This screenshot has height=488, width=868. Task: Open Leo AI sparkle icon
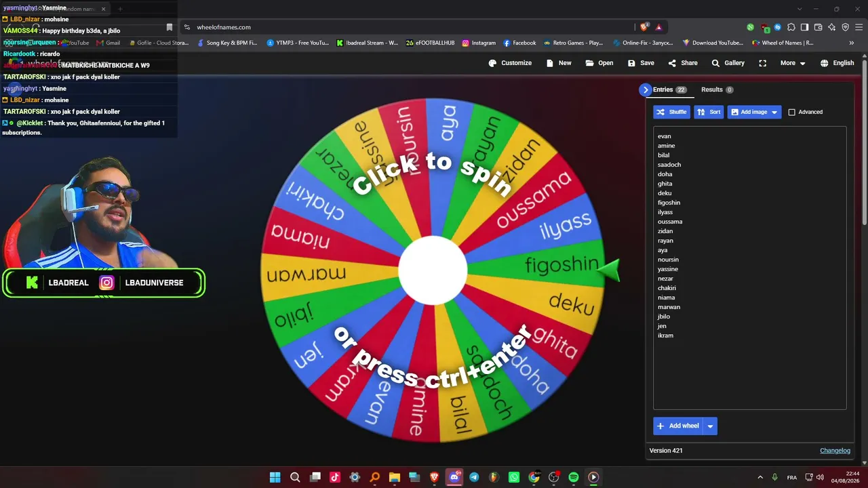pos(831,27)
